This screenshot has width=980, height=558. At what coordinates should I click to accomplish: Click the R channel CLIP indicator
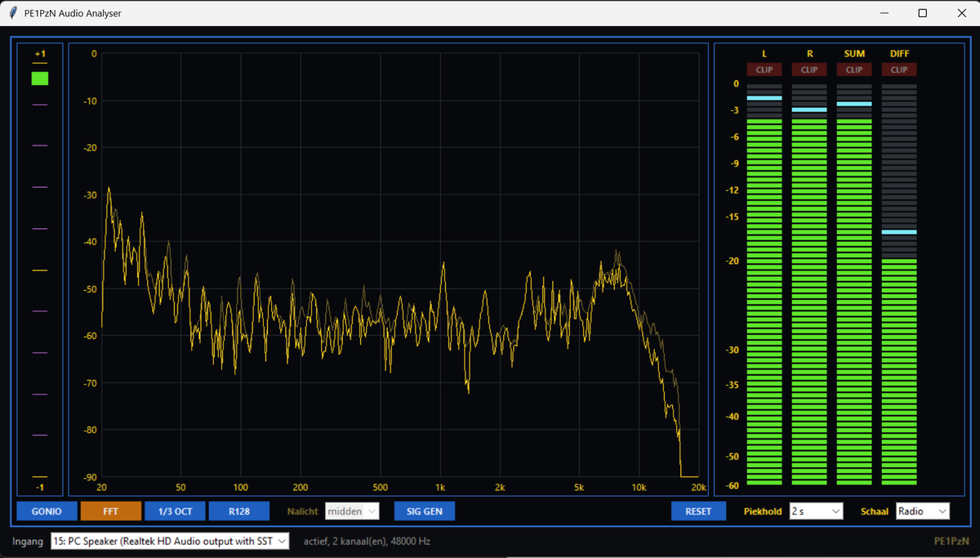(809, 69)
